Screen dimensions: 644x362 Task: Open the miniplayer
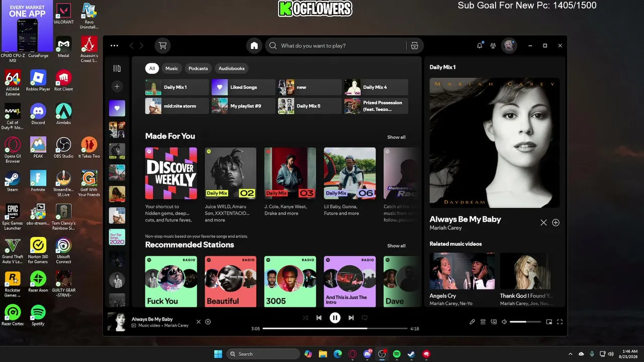(x=549, y=322)
